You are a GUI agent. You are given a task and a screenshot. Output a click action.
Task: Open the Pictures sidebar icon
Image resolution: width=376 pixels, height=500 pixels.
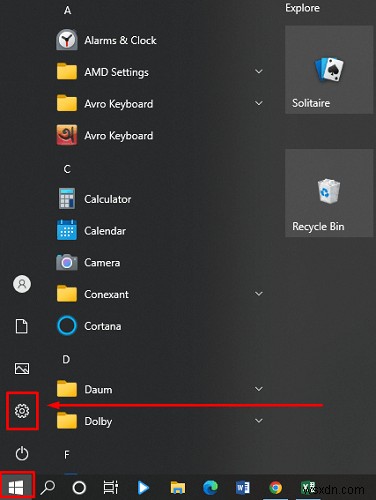click(x=22, y=368)
